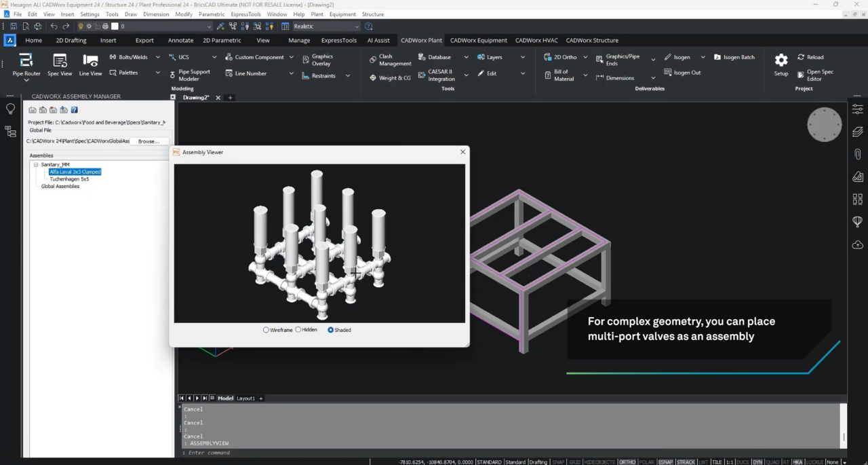
Task: Toggle DYN input in status bar
Action: (x=757, y=462)
